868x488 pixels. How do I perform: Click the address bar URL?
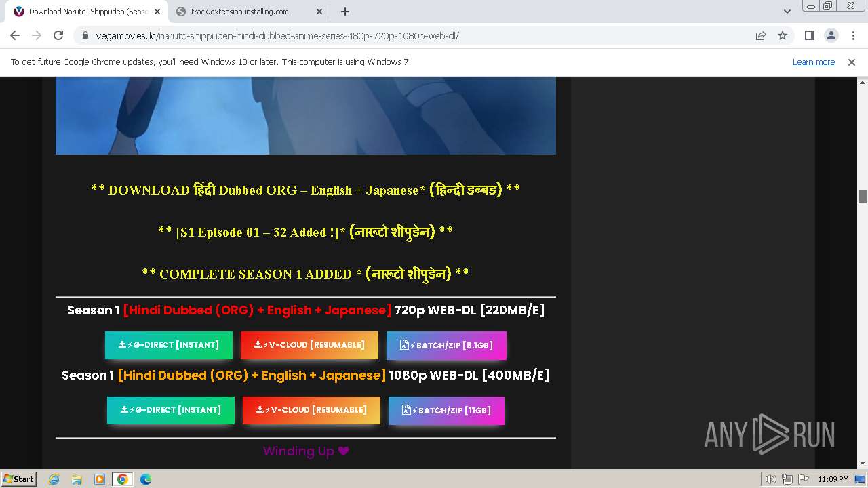[x=277, y=35]
